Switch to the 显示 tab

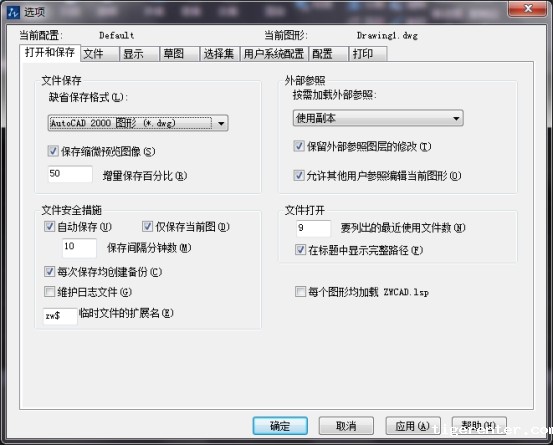[139, 54]
